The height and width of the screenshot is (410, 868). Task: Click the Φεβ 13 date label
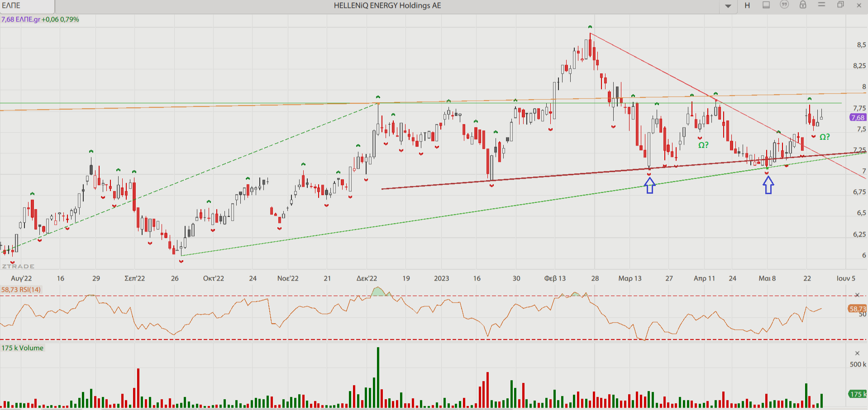tap(555, 278)
